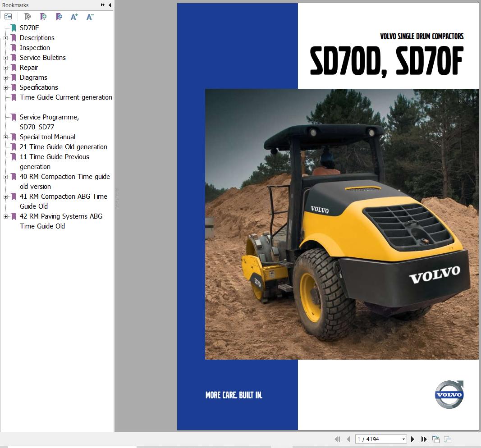Click the 'MORE CARE. BUILT IN.' slogan
The width and height of the screenshot is (481, 448).
coord(234,395)
